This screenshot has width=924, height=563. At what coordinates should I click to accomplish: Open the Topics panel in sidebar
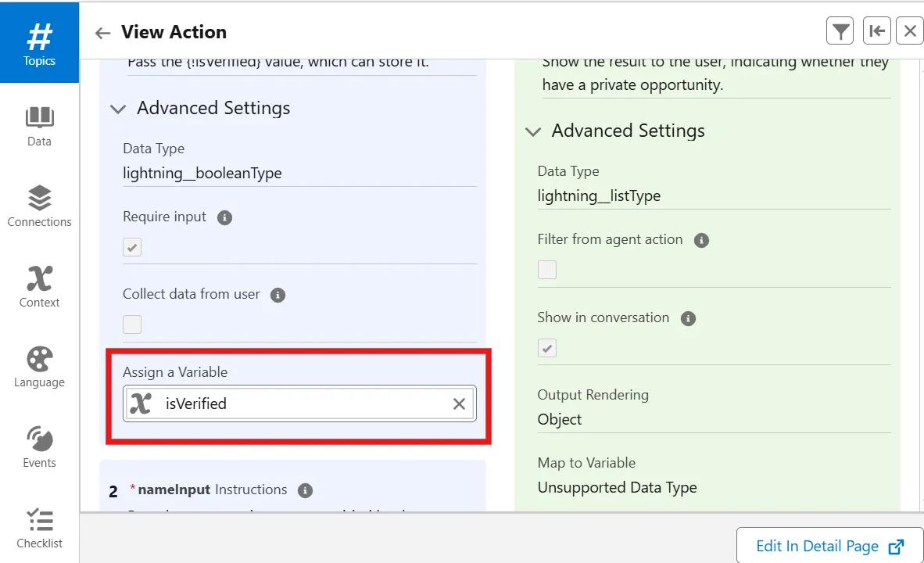39,43
